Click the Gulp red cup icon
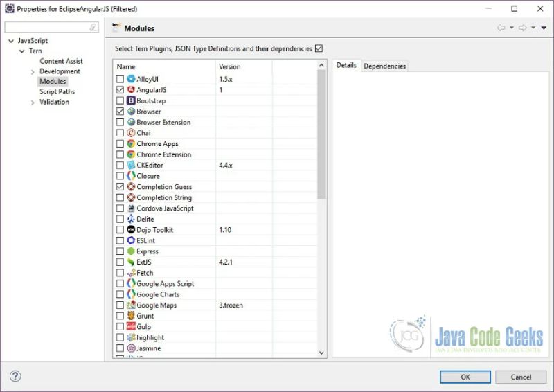 [x=131, y=327]
